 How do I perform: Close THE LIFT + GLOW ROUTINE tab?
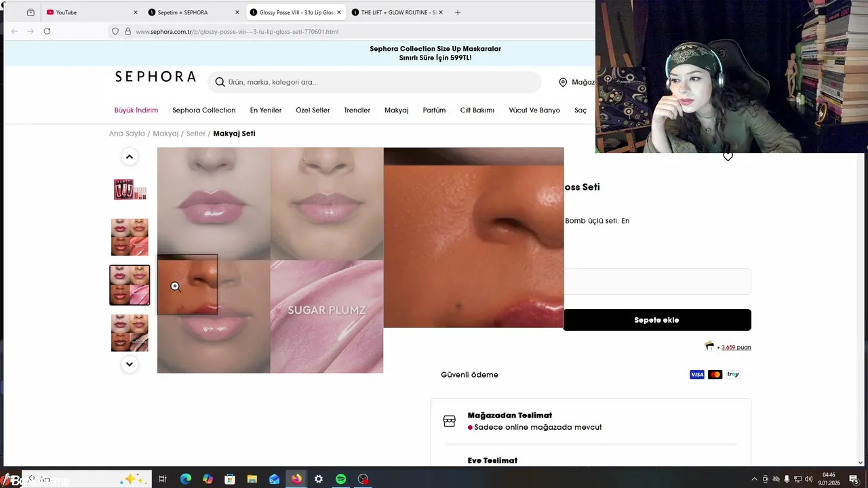441,12
